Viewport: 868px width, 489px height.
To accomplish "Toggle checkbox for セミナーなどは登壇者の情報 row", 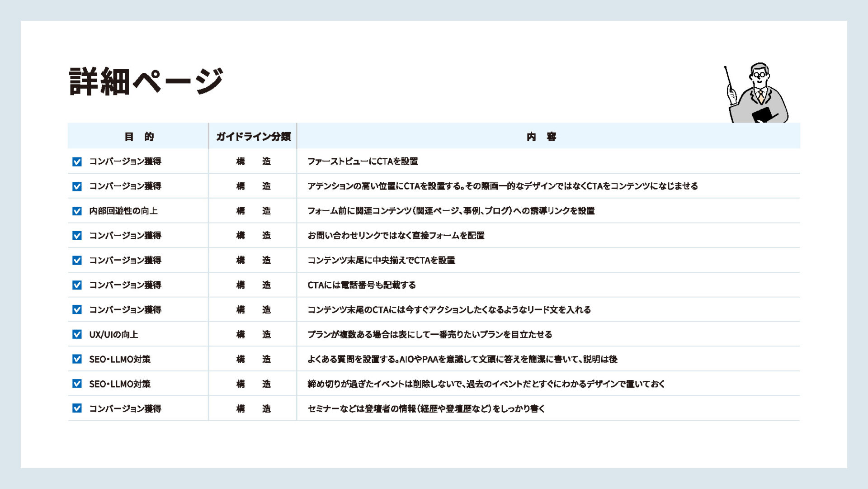I will 77,408.
